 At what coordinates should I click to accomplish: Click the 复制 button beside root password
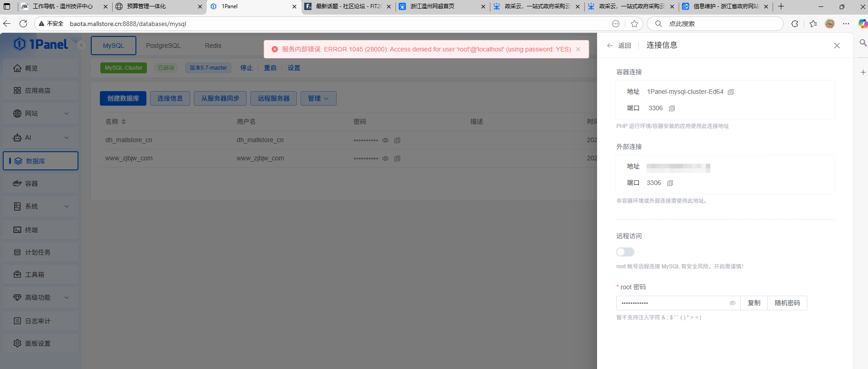click(x=754, y=303)
